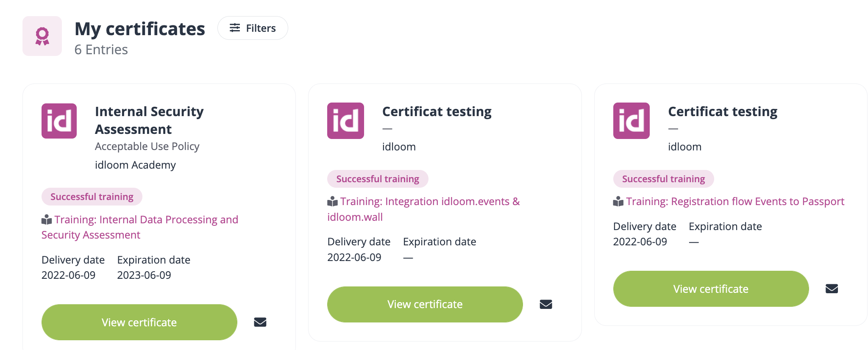
Task: View certificate for Integration idloom.events training
Action: (425, 304)
